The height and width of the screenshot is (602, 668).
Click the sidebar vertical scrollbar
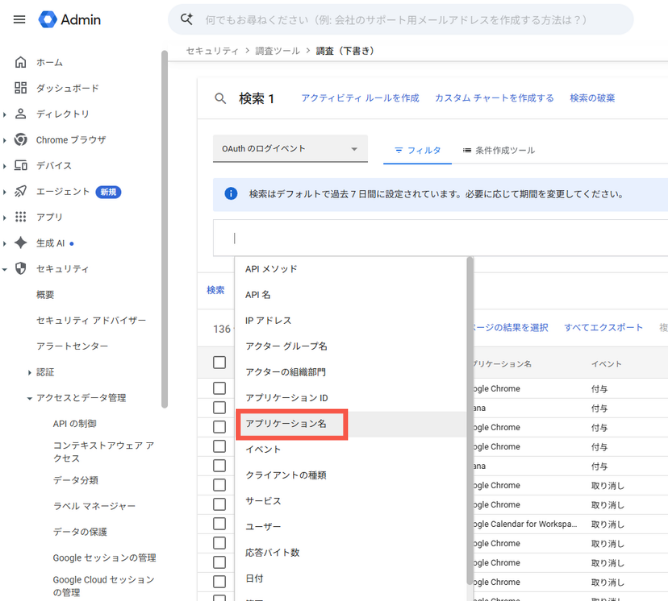(164, 229)
